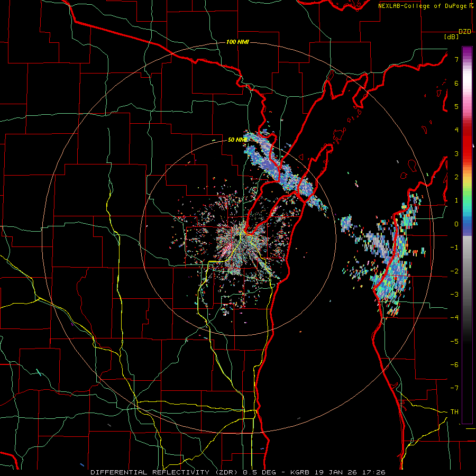Image resolution: width=476 pixels, height=476 pixels.
Task: Click the -4 value on the color scale
Action: pyautogui.click(x=454, y=318)
